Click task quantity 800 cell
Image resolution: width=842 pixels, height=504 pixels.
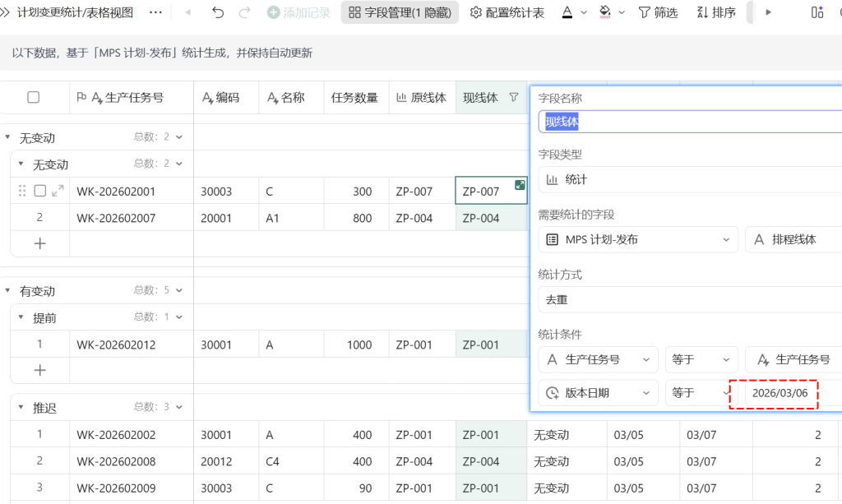click(356, 218)
